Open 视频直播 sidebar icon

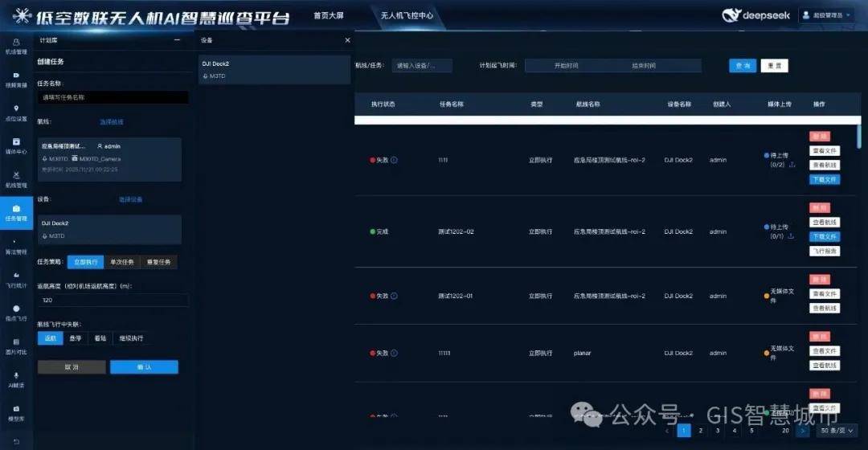(16, 79)
